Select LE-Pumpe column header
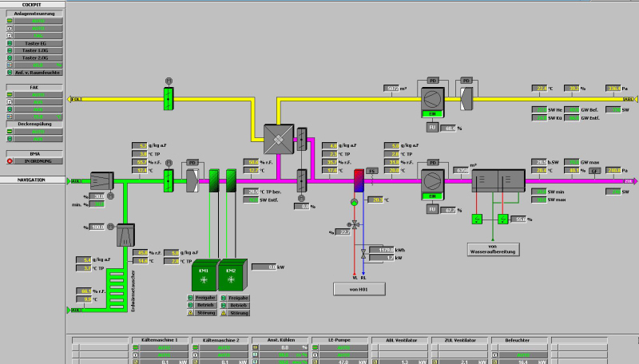 tap(340, 340)
